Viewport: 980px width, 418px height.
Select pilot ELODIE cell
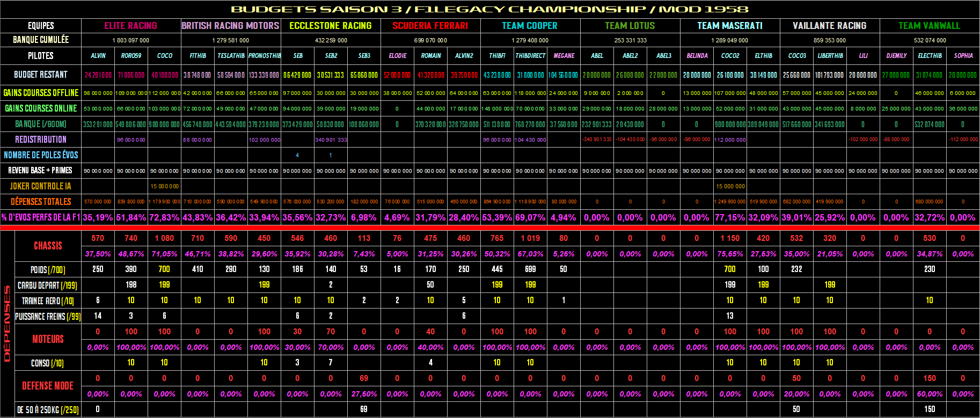(x=397, y=55)
